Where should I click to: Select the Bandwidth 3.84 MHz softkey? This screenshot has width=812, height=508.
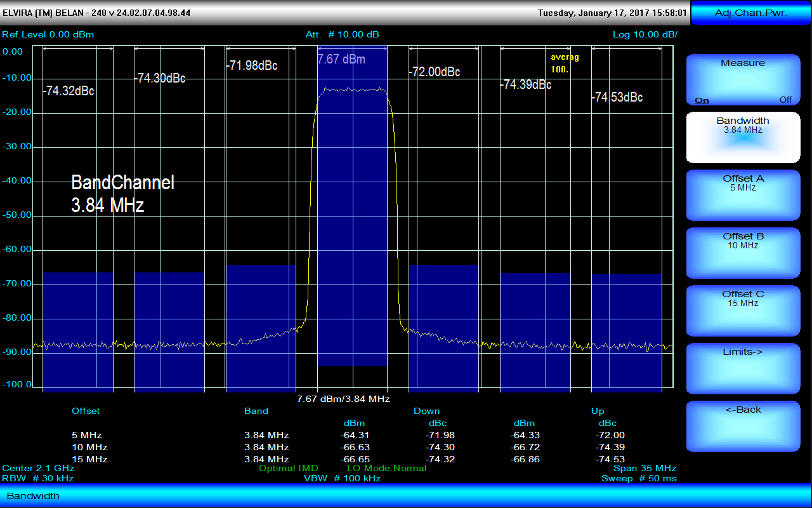[x=743, y=137]
